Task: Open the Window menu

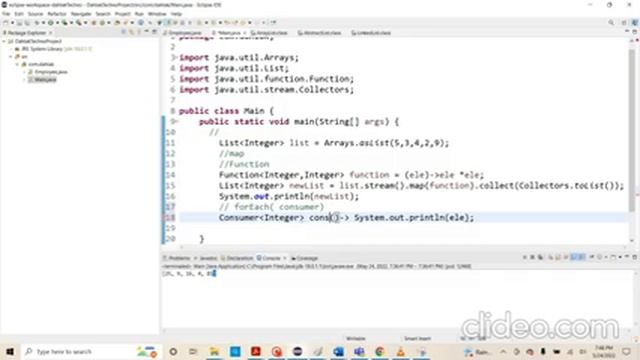Action: [157, 14]
